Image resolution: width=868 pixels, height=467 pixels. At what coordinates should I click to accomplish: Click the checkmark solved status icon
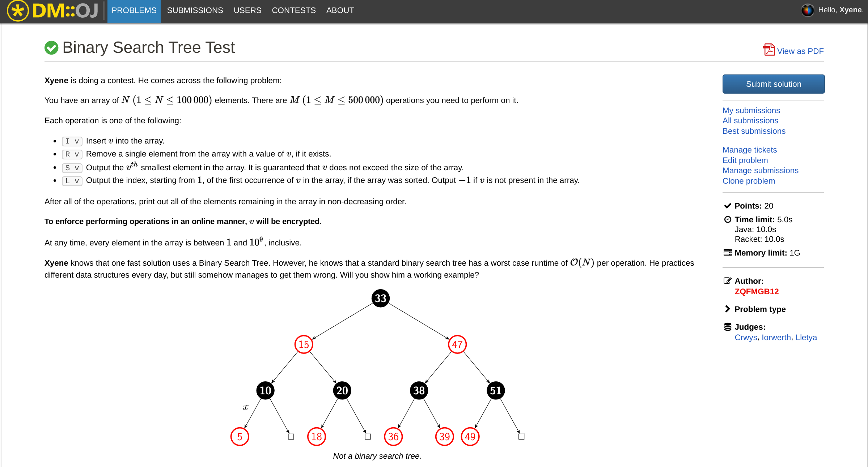(52, 48)
